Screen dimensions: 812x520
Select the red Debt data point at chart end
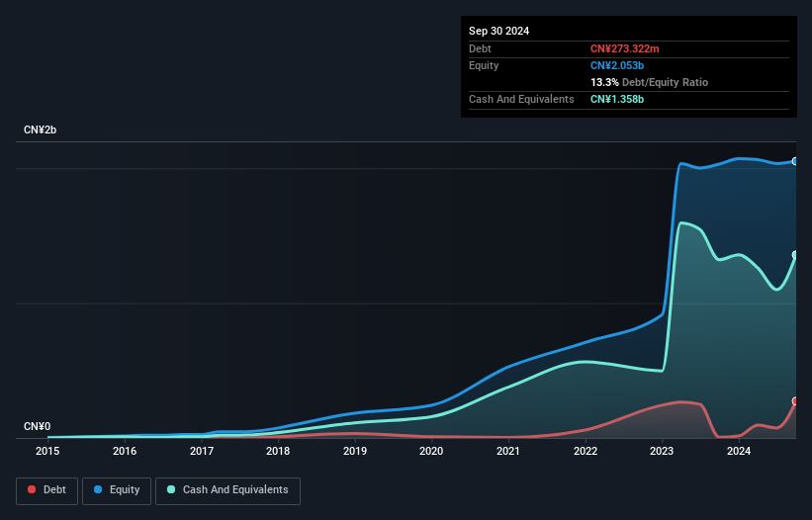click(x=795, y=401)
